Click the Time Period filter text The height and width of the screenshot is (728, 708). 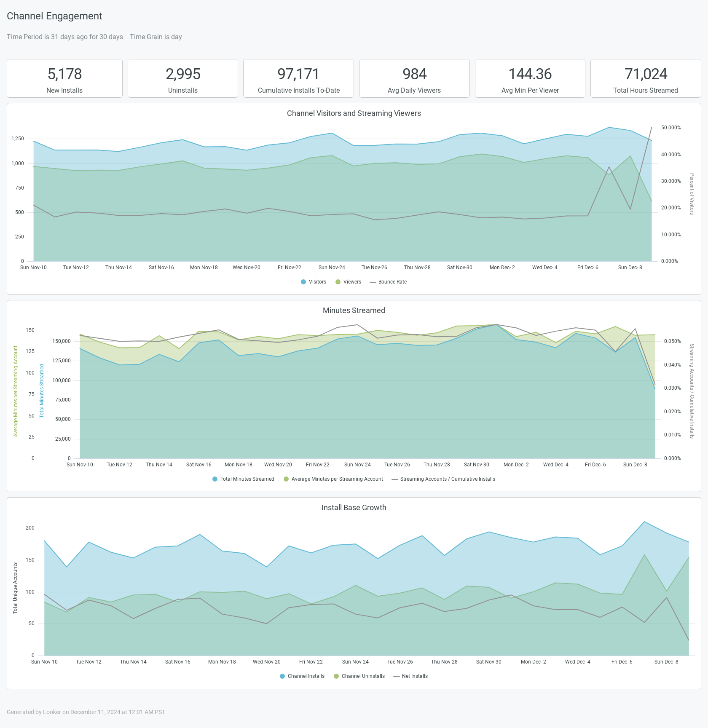coord(65,37)
